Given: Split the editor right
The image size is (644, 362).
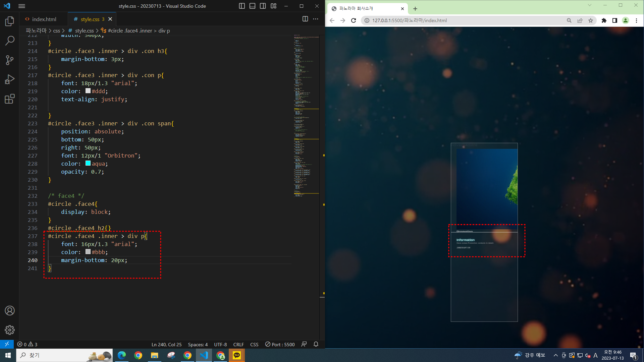Looking at the screenshot, I should (305, 19).
